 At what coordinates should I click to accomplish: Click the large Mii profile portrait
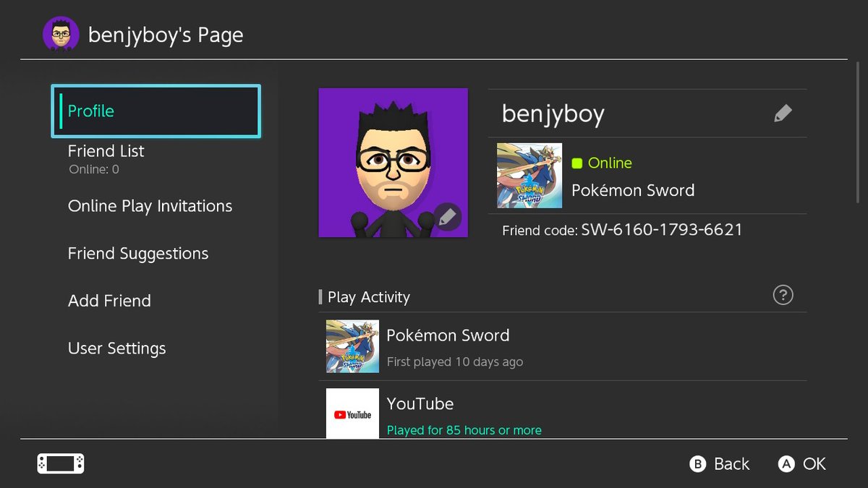click(x=393, y=163)
